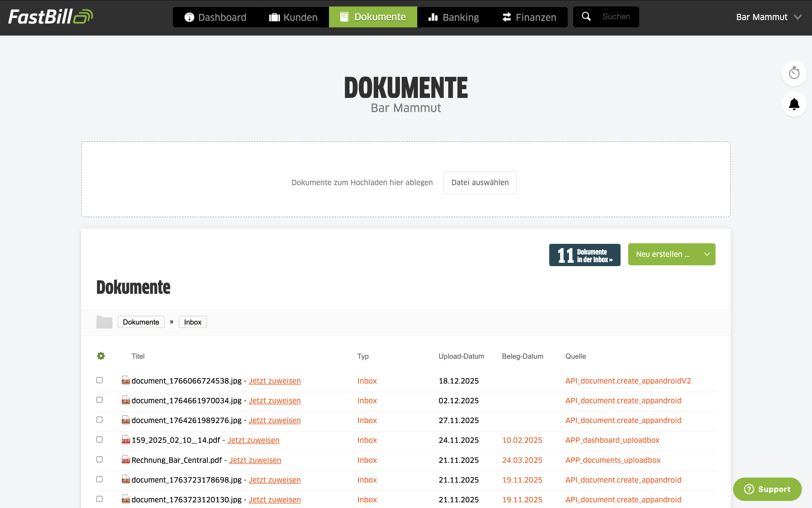Click JPG icon of document_1763723178698.jpg
The width and height of the screenshot is (812, 508).
(x=125, y=479)
